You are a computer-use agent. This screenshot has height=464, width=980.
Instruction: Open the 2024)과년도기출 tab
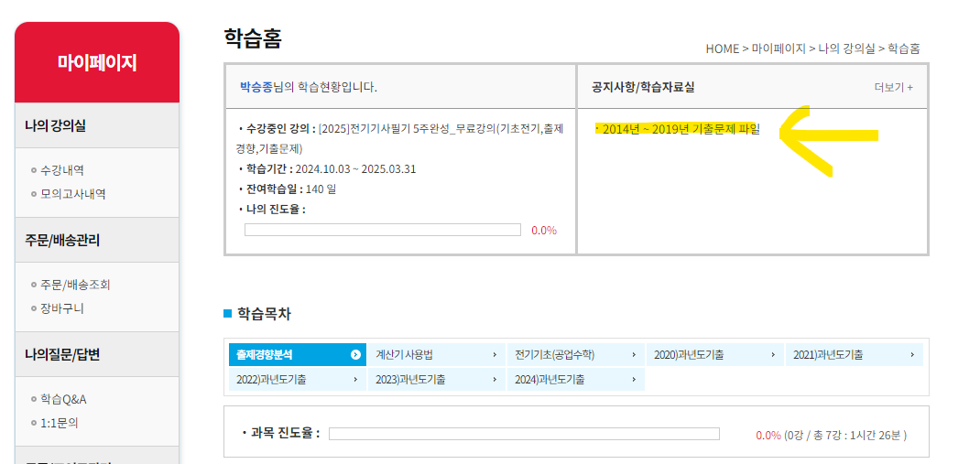(x=550, y=379)
